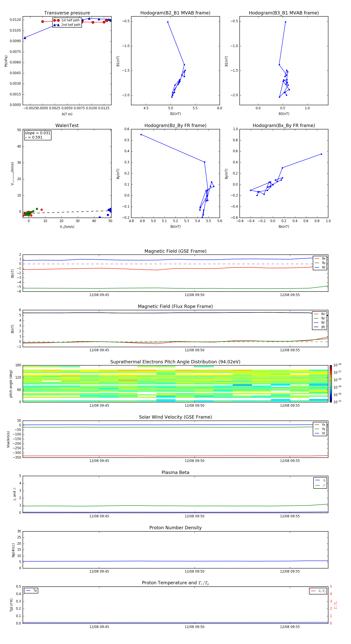Click the colorbar's bottom 10^-31 label
Viewport: 351px width, 644px height.
(x=337, y=402)
